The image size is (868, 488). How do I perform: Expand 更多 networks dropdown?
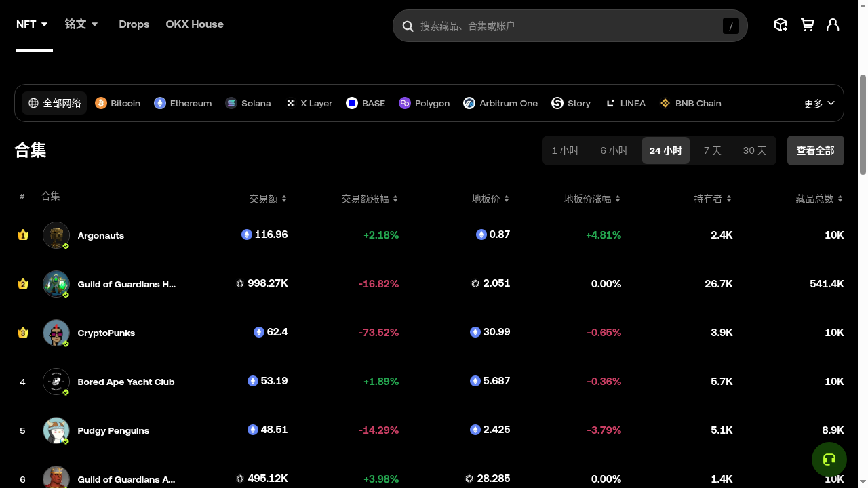click(819, 104)
